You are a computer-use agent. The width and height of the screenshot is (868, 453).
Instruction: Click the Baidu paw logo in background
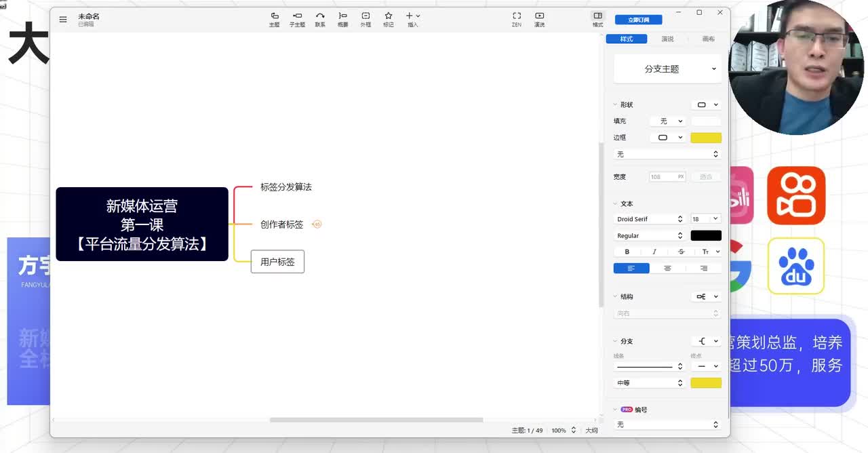(x=796, y=266)
